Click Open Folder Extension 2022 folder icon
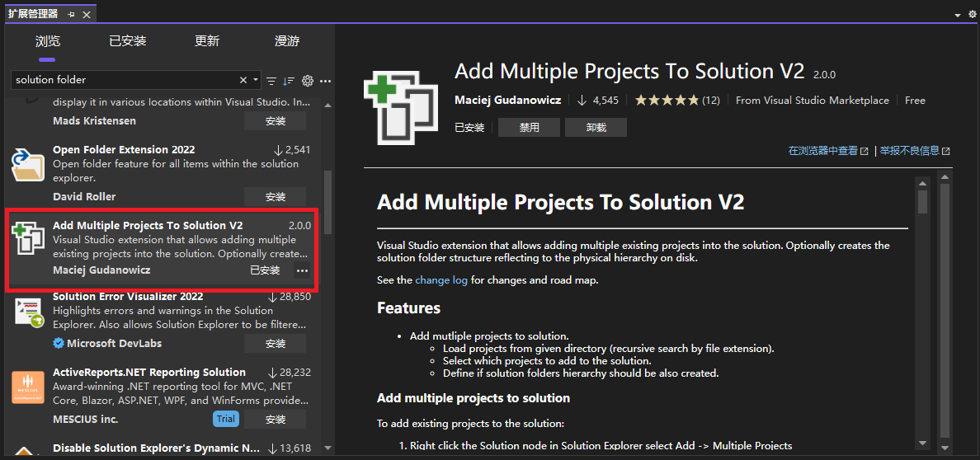Viewport: 980px width, 460px height. tap(28, 166)
